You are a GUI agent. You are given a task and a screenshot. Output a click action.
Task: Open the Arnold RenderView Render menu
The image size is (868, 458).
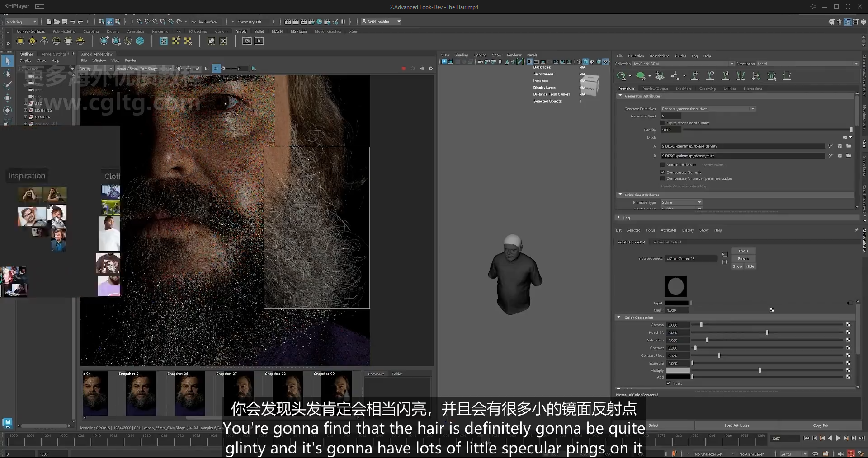click(130, 61)
